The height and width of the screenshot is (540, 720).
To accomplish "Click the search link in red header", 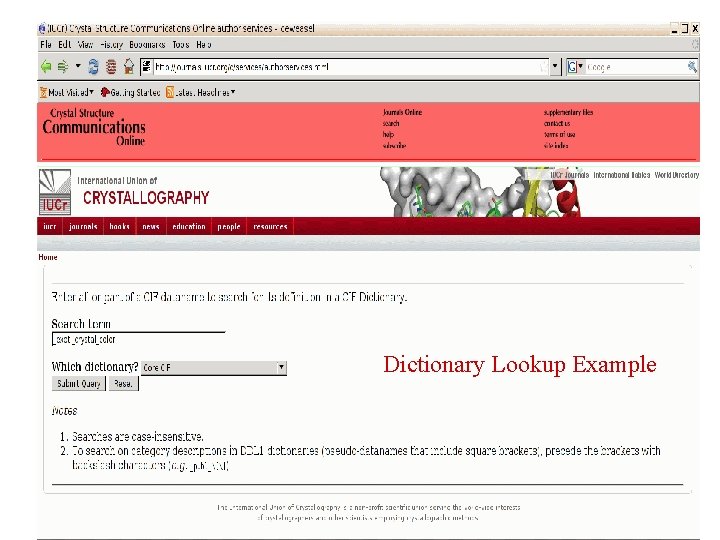I will 391,124.
